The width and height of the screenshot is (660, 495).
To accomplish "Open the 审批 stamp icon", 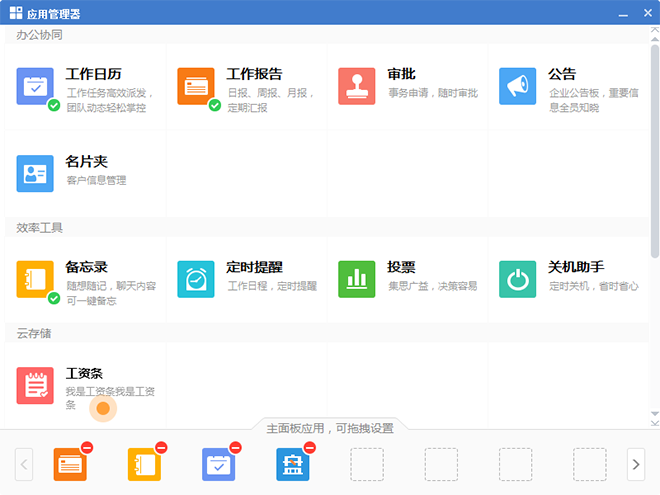I will [357, 86].
